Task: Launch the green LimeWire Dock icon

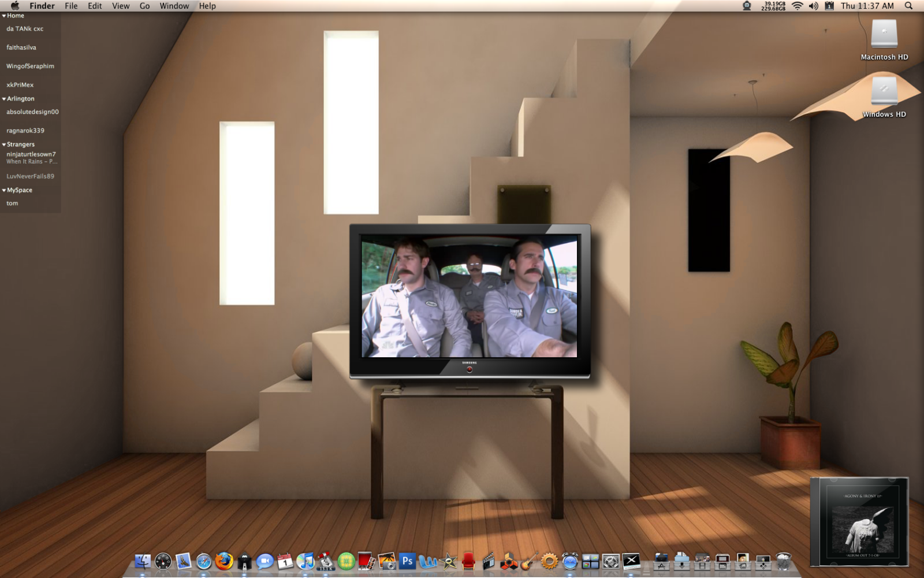Action: pos(346,561)
